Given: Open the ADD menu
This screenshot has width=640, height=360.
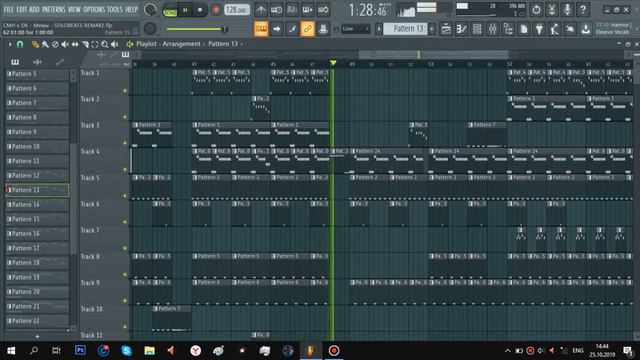Looking at the screenshot, I should (34, 9).
